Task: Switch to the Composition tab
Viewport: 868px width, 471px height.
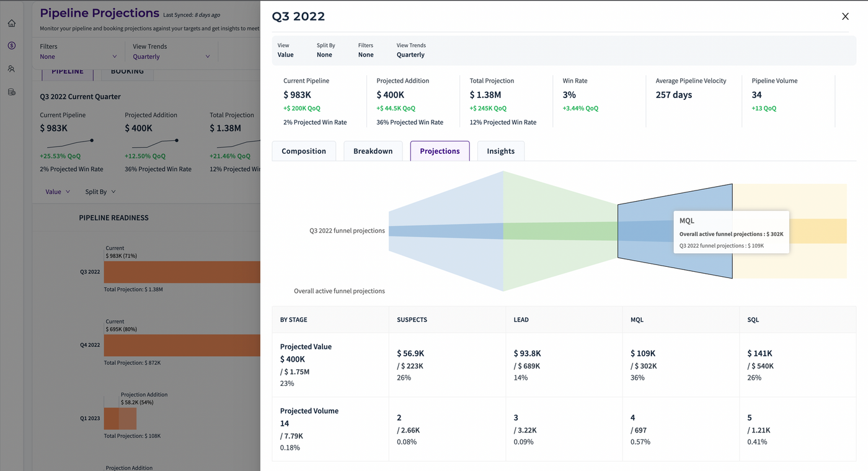Action: [x=304, y=151]
